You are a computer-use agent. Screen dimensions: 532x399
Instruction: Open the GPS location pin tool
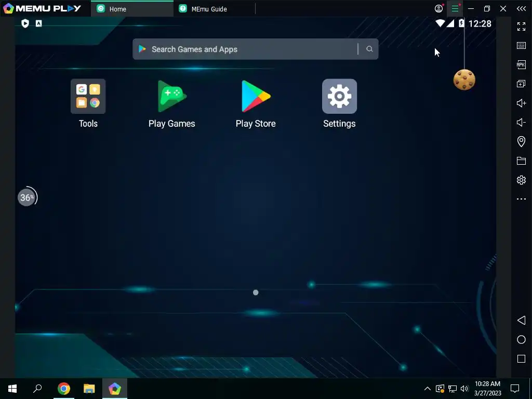(521, 141)
